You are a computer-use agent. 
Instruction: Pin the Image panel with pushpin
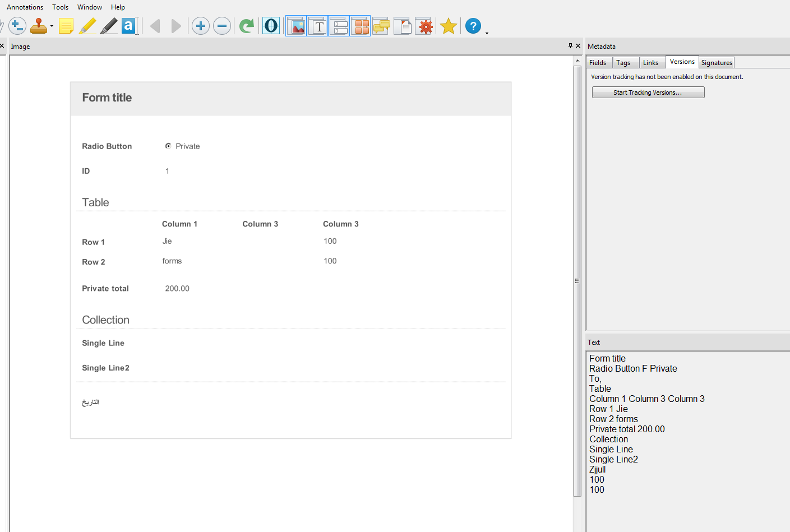click(570, 46)
